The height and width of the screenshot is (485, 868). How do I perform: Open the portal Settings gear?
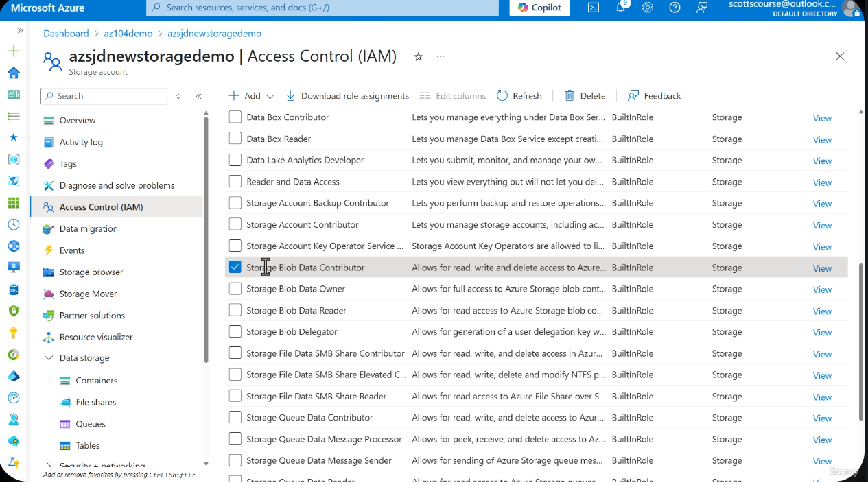click(647, 8)
